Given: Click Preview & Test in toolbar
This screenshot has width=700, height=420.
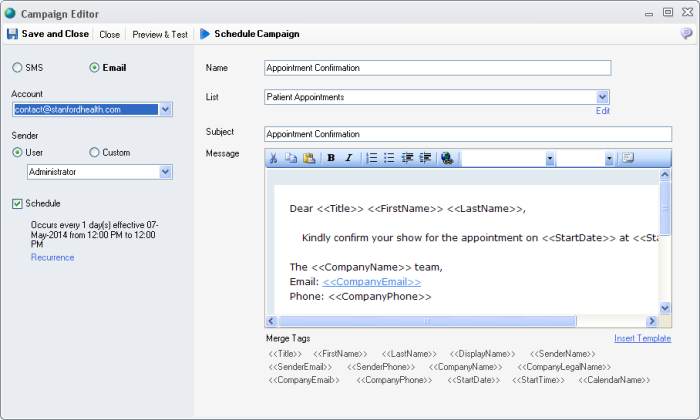Looking at the screenshot, I should [160, 34].
